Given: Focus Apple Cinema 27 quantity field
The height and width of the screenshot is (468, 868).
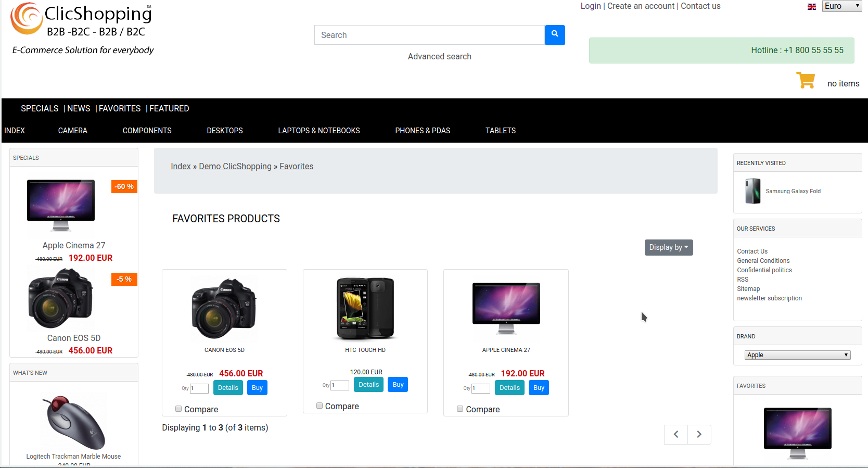Looking at the screenshot, I should (x=481, y=388).
